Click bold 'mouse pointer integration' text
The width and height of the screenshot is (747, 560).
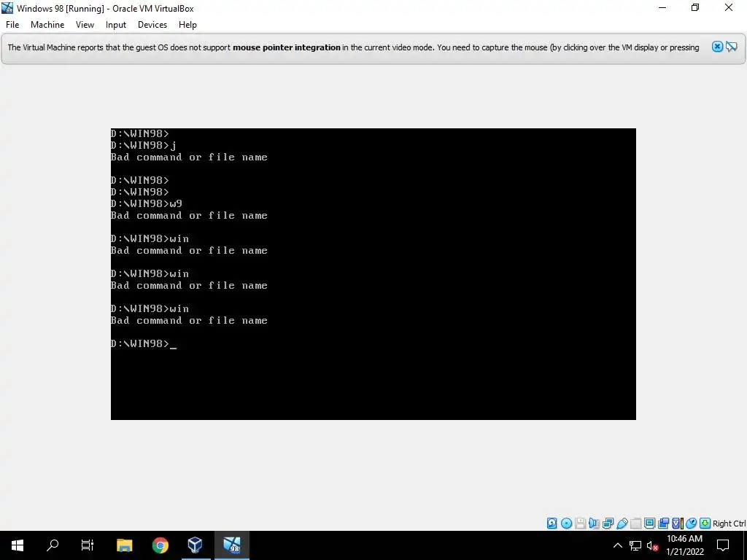click(x=286, y=47)
